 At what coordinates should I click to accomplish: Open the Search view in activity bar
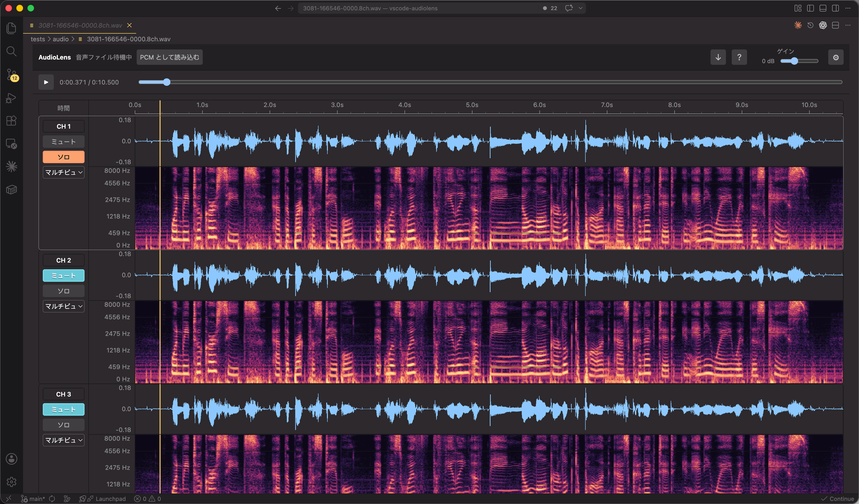pos(12,51)
